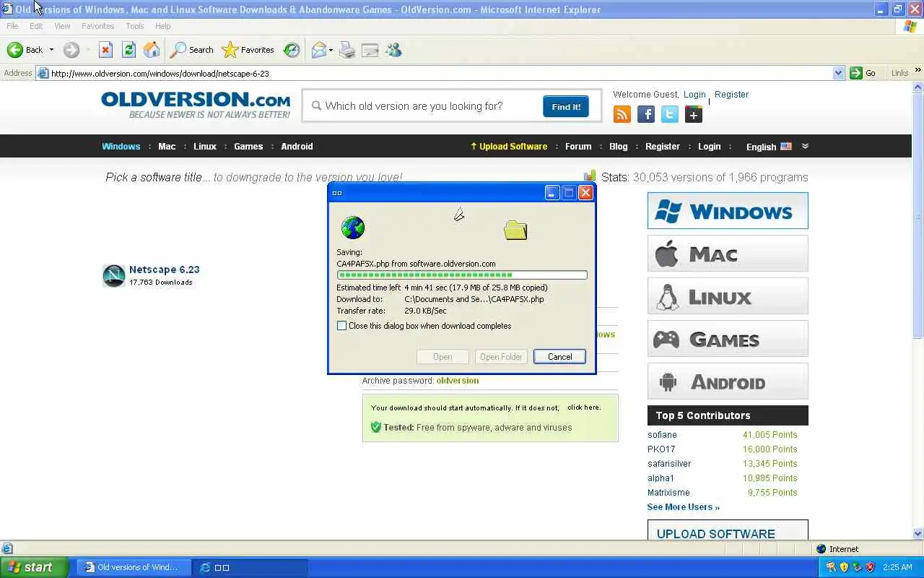
Task: Open the RSS feed orange icon
Action: pos(622,114)
